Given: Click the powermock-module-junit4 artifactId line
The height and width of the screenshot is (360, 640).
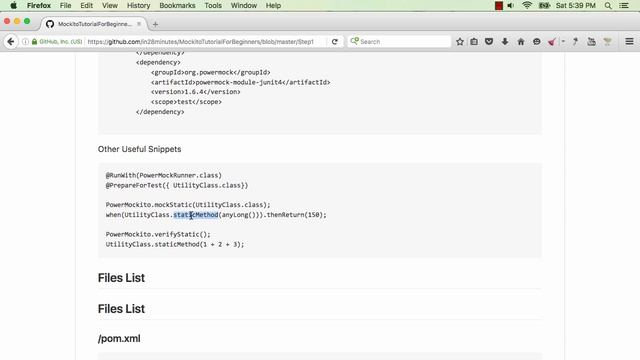Looking at the screenshot, I should [x=240, y=82].
